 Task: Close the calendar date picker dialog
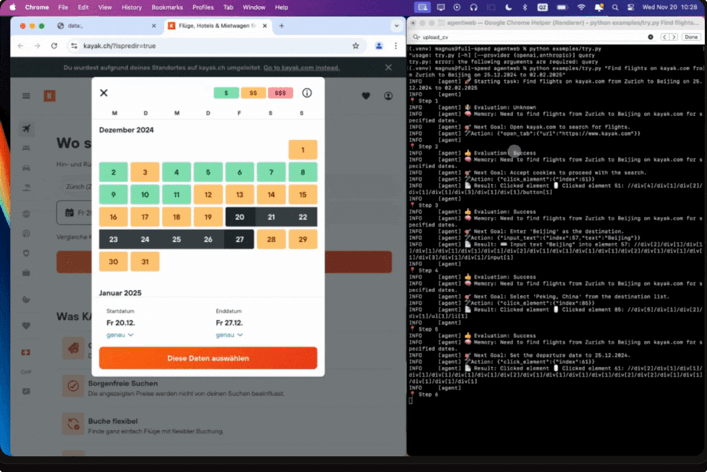[x=104, y=93]
